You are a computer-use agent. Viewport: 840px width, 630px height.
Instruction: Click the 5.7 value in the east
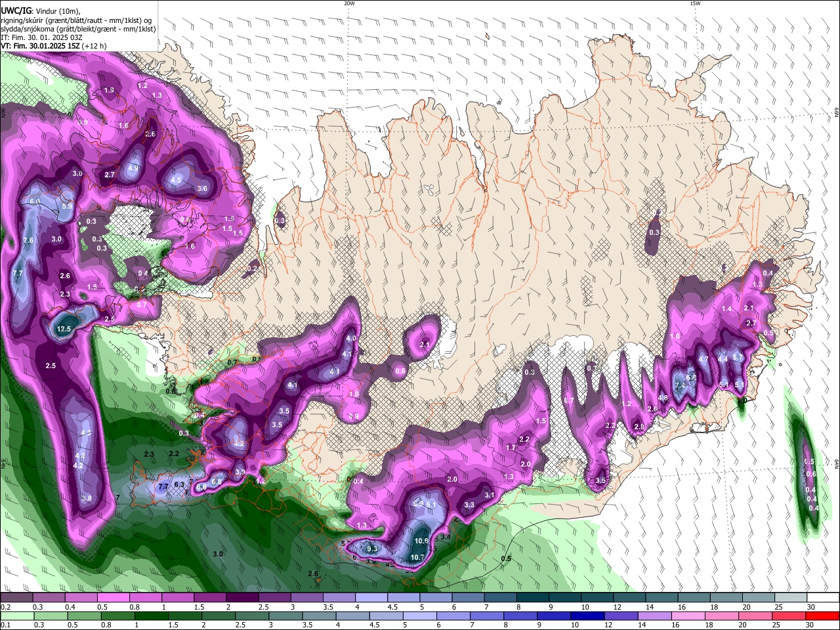(x=738, y=358)
